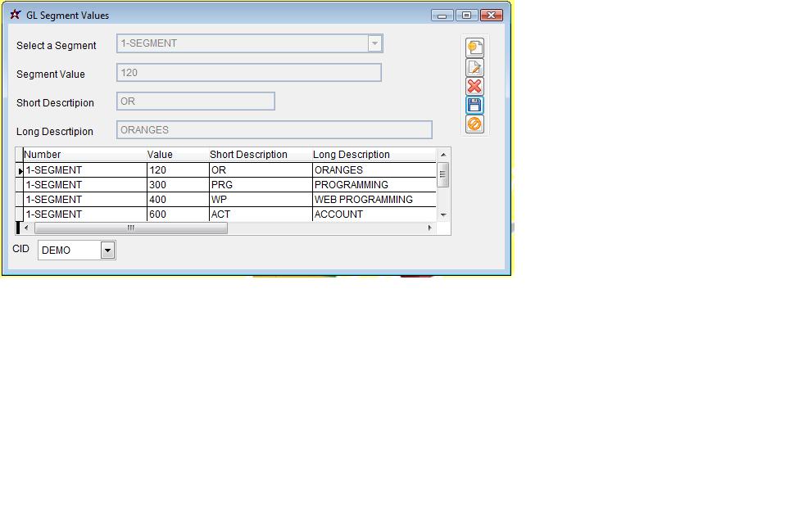Screen dimensions: 812x528
Task: Select the WEB PROGRAMMING row
Action: point(363,200)
